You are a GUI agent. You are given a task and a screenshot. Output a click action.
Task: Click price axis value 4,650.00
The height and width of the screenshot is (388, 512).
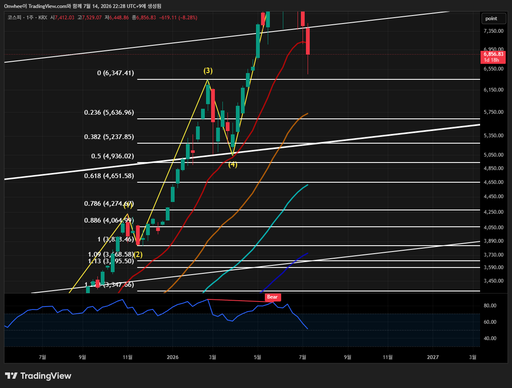click(x=494, y=182)
